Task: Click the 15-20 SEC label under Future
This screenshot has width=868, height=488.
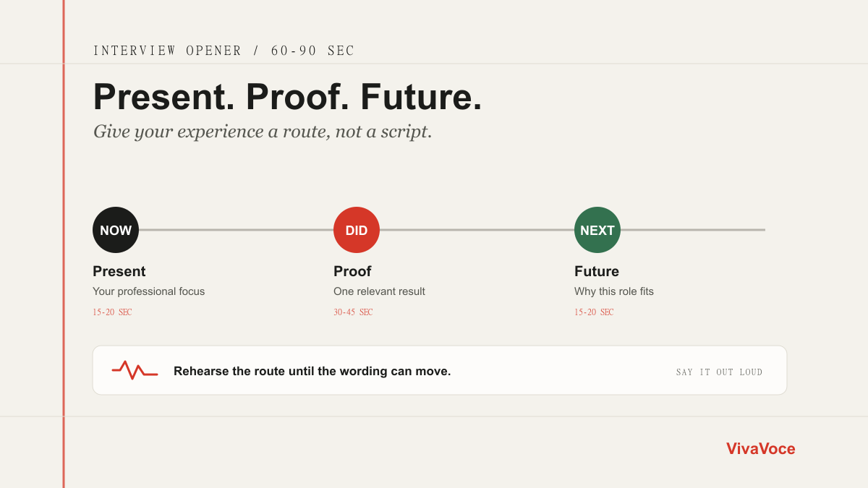Action: click(x=594, y=312)
